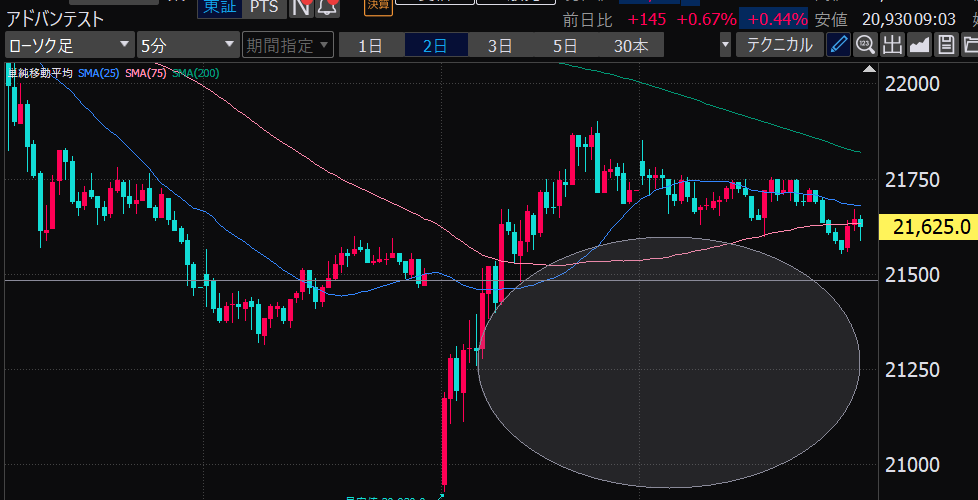Select the 5日 range tab
This screenshot has height=500, width=978.
[565, 45]
